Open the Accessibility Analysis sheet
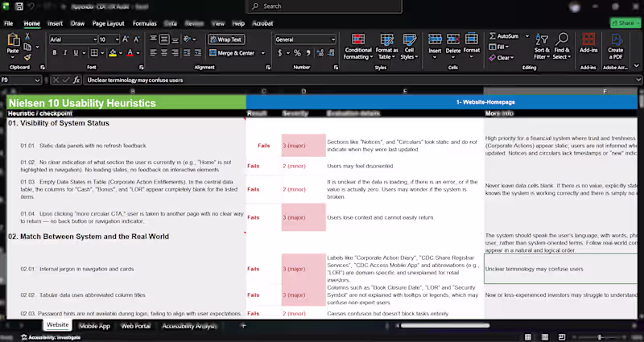This screenshot has height=342, width=644. [189, 326]
